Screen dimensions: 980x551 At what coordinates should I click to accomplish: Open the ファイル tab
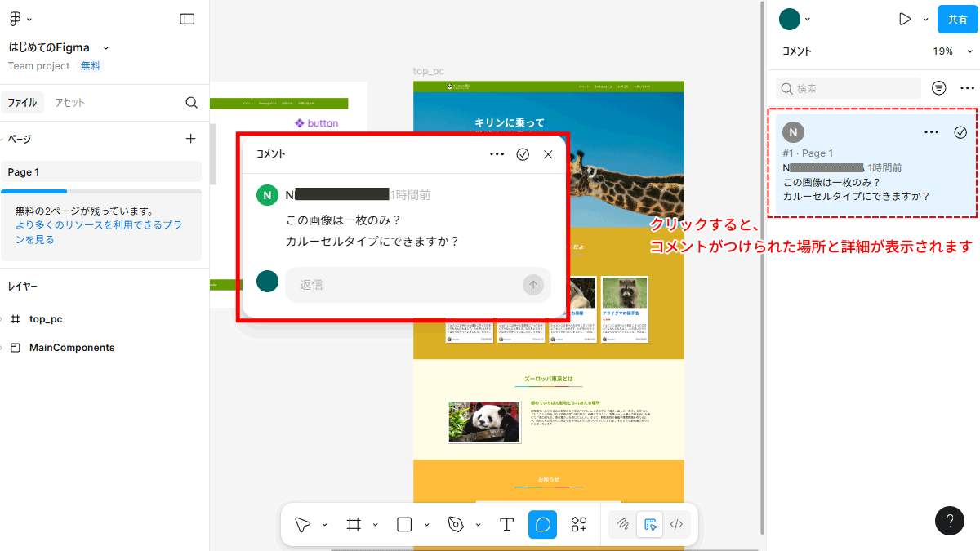[22, 103]
